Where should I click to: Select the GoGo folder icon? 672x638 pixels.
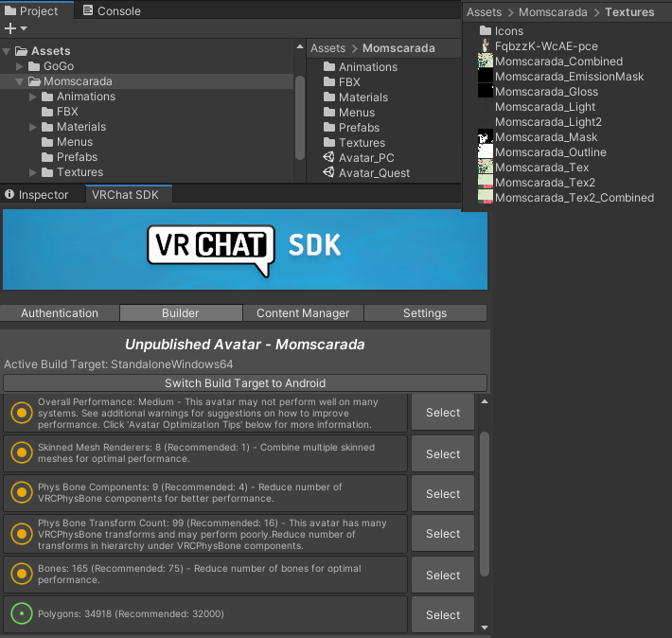click(x=34, y=66)
